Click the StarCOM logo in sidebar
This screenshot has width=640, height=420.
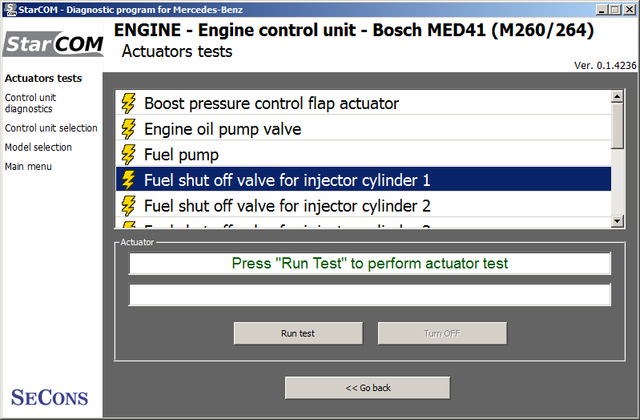click(53, 44)
